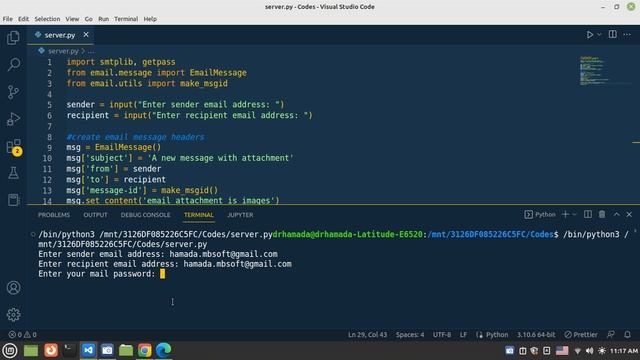
Task: Select the Python terminal shell label
Action: tap(540, 214)
